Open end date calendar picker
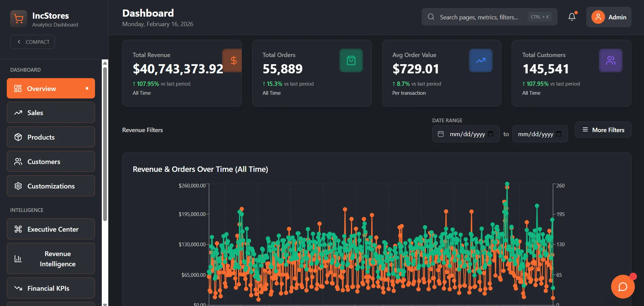Image resolution: width=644 pixels, height=306 pixels. click(x=559, y=134)
